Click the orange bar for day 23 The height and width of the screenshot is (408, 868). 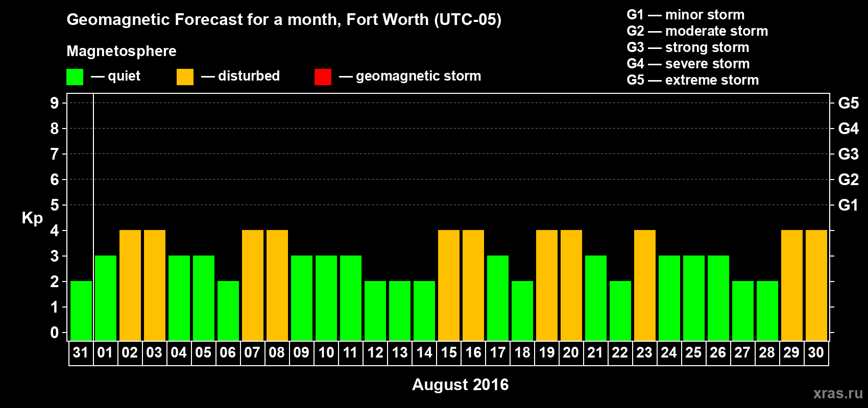(645, 285)
